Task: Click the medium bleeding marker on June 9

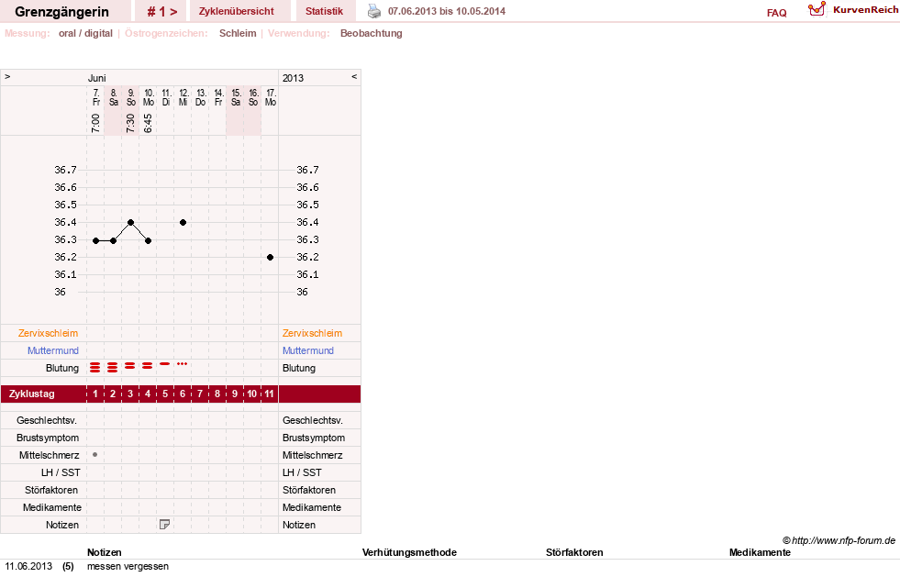Action: [x=130, y=365]
